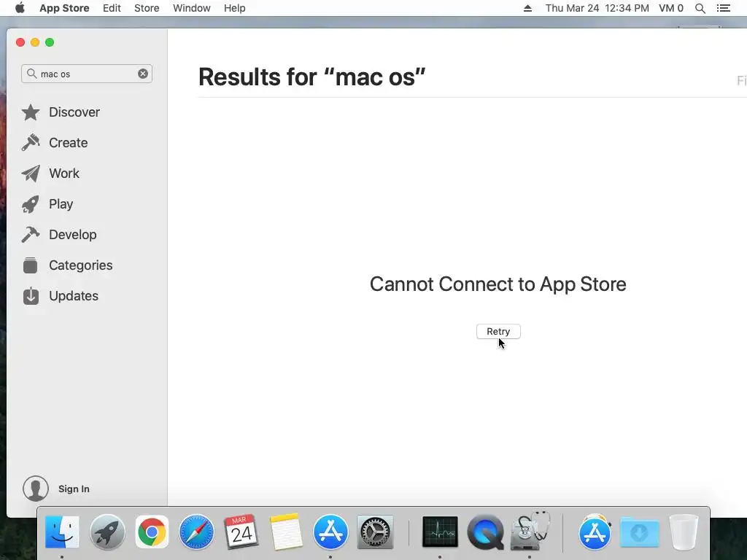747x560 pixels.
Task: Open the Discover section star icon
Action: click(x=31, y=112)
